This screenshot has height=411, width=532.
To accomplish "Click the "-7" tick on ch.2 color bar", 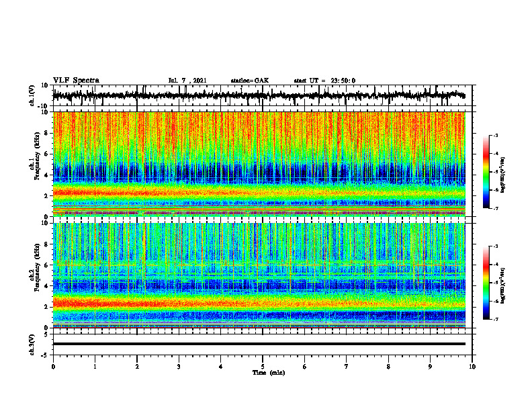I will [495, 319].
